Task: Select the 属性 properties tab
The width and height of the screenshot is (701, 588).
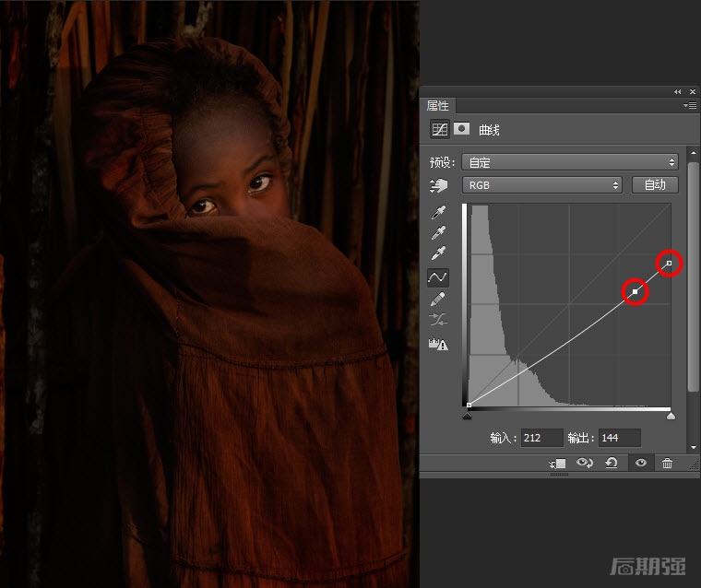Action: (437, 105)
